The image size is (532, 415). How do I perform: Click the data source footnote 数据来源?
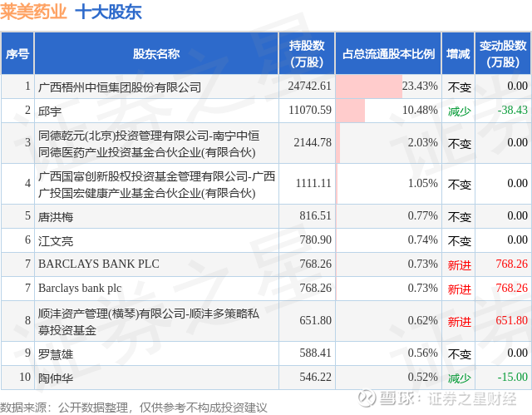click(x=134, y=408)
